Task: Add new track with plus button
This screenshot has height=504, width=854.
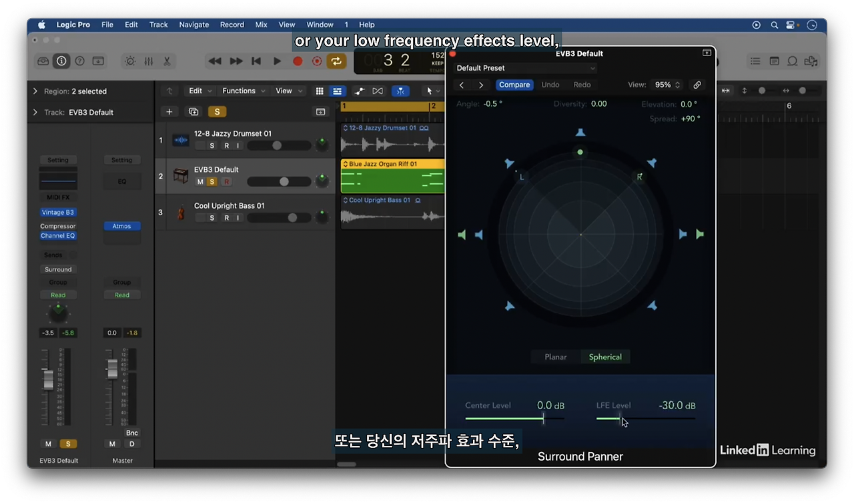Action: point(169,112)
